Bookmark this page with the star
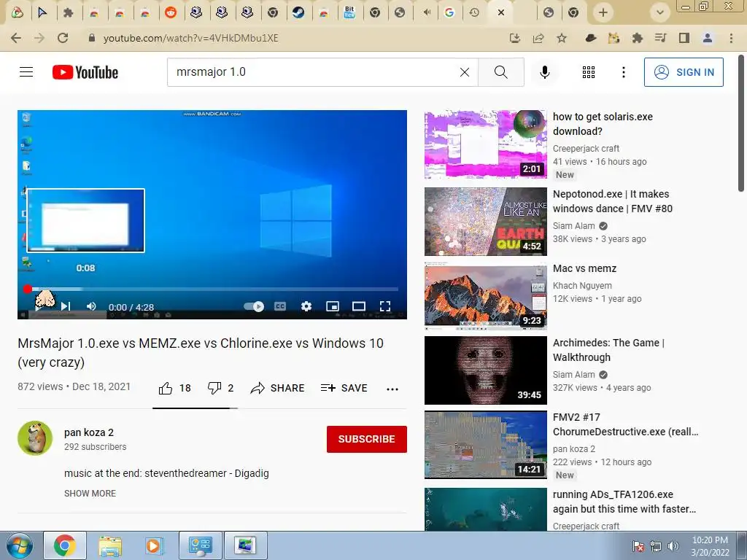Screen dimensions: 747x560 point(562,38)
